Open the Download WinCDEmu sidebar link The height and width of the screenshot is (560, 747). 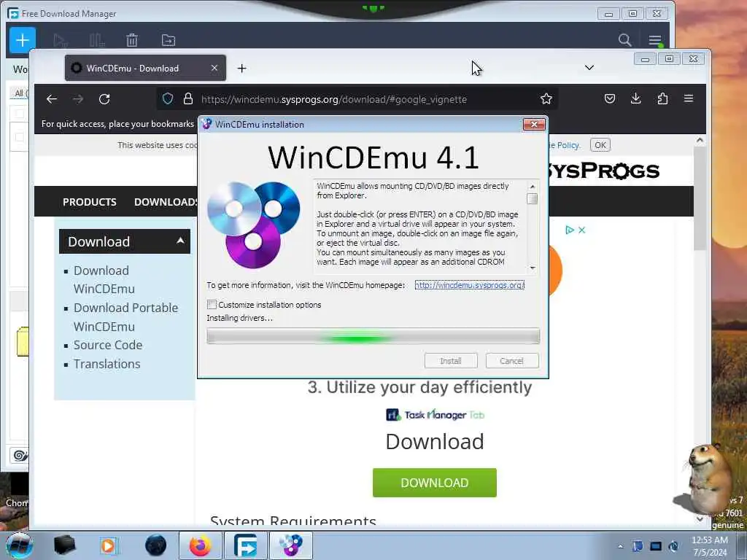coord(104,279)
